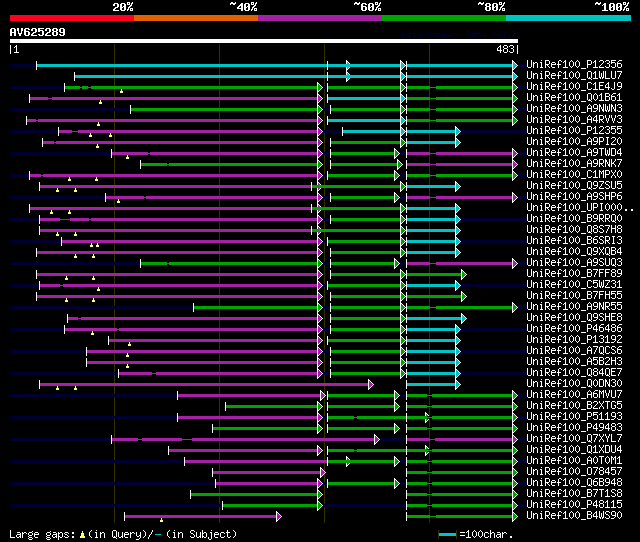Screen dimensions: 640x542
Task: Click the cyan alignment bar for UniRef100_P12356
Action: click(x=276, y=65)
